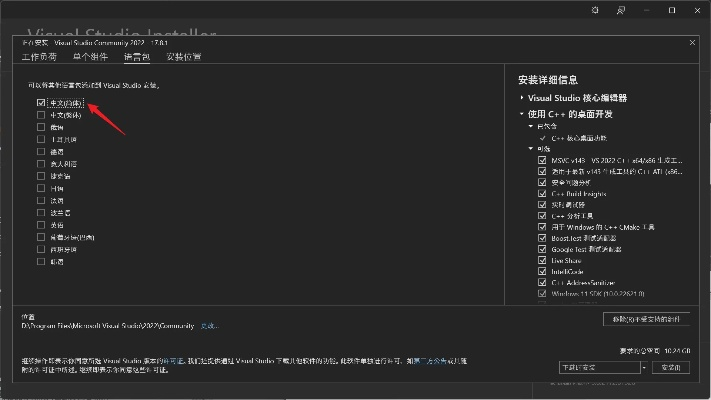
Task: Toggle the 实时调试器 component
Action: coord(542,205)
